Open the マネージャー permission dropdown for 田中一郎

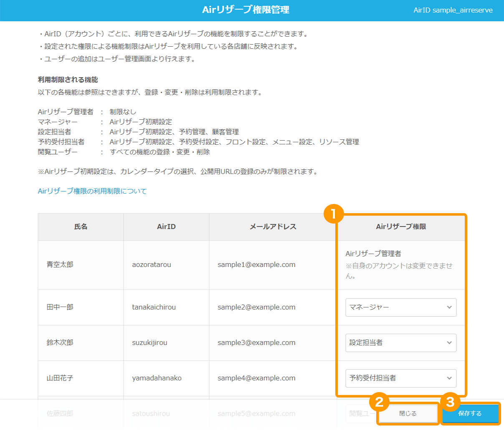(x=401, y=307)
